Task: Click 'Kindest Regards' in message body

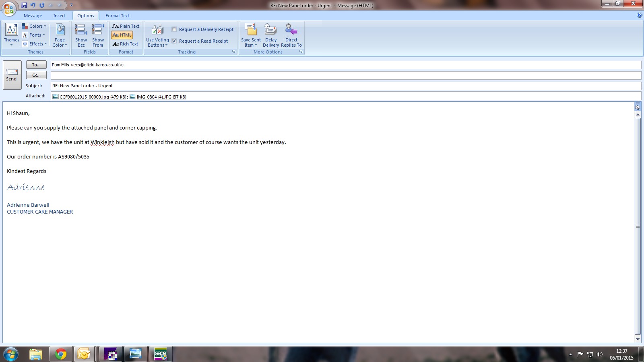Action: [27, 171]
